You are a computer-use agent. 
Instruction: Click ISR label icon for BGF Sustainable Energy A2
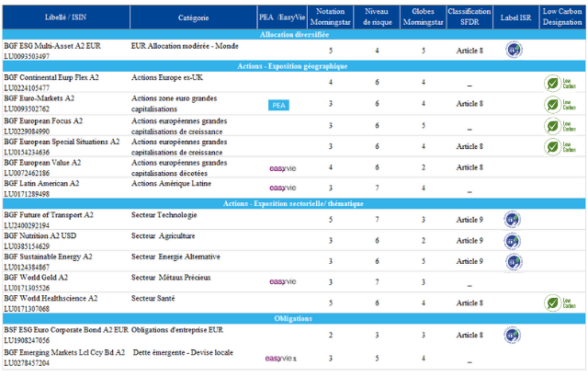[x=514, y=262]
